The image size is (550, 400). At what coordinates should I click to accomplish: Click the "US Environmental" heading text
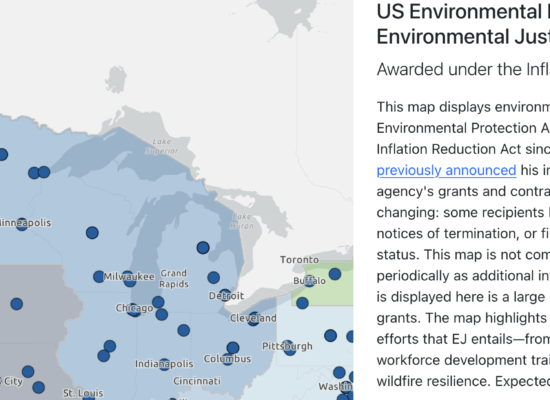tap(460, 12)
